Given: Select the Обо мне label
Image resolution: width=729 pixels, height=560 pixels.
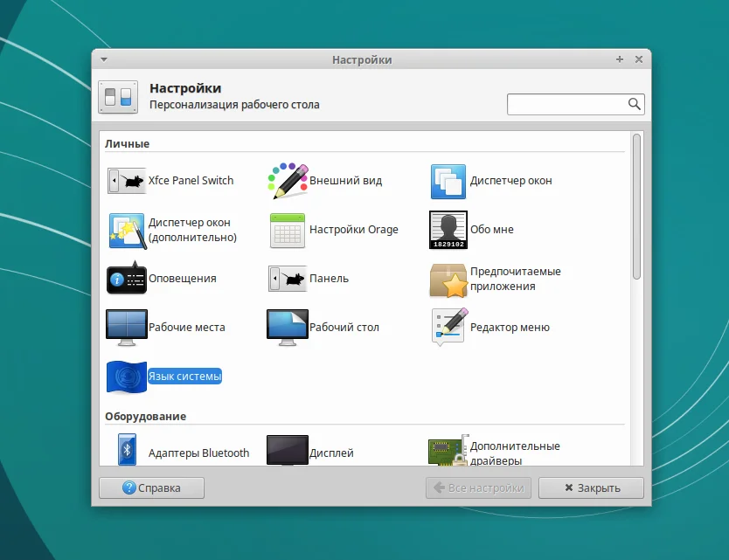Looking at the screenshot, I should pos(492,230).
